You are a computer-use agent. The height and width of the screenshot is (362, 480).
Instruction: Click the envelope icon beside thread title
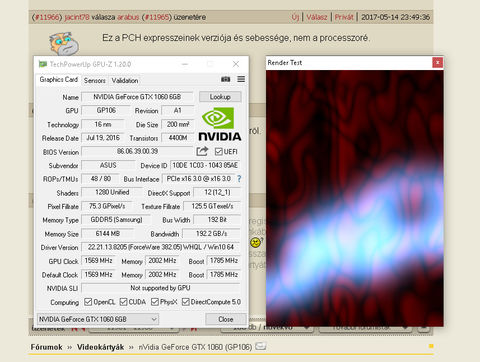pos(260,346)
